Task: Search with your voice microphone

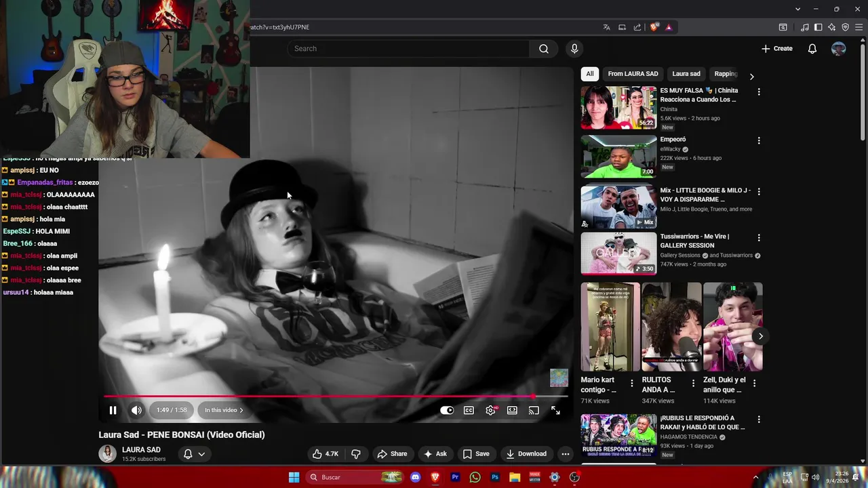Action: click(x=574, y=49)
